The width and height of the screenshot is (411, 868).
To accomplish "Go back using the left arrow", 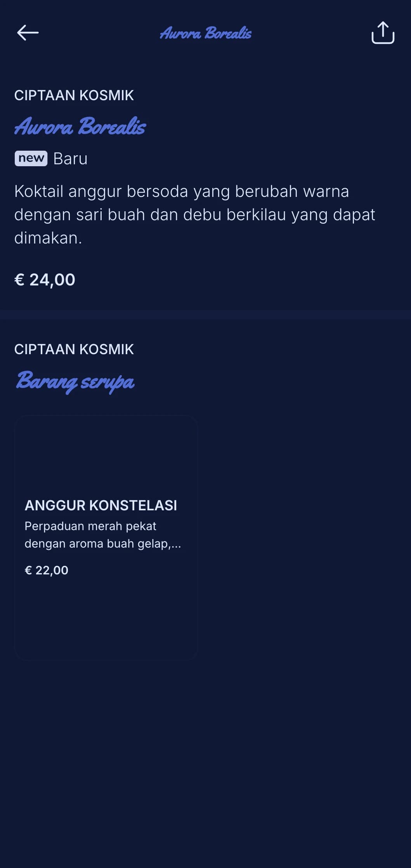I will point(28,33).
